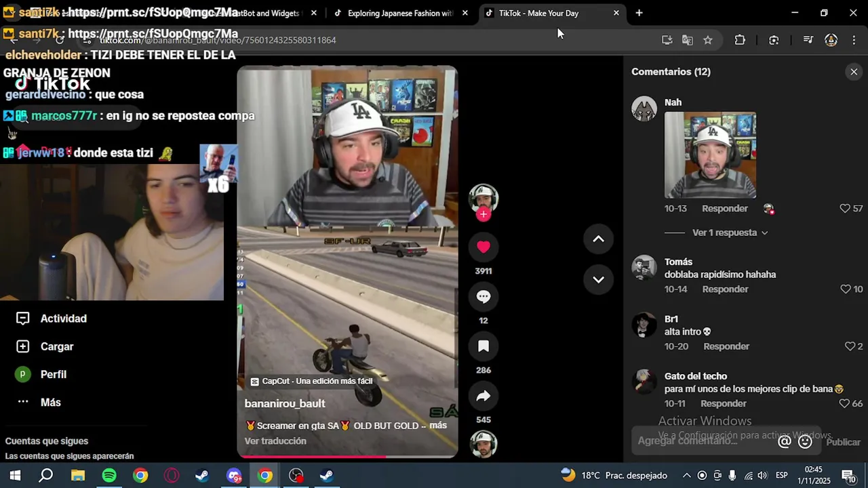868x488 pixels.
Task: Open Windows taskbar search
Action: 46,476
